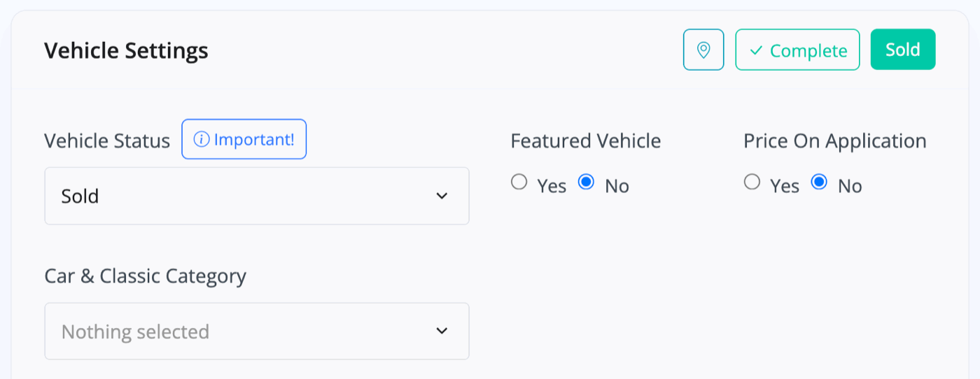The image size is (980, 379).
Task: Click the green Sold button
Action: [903, 50]
